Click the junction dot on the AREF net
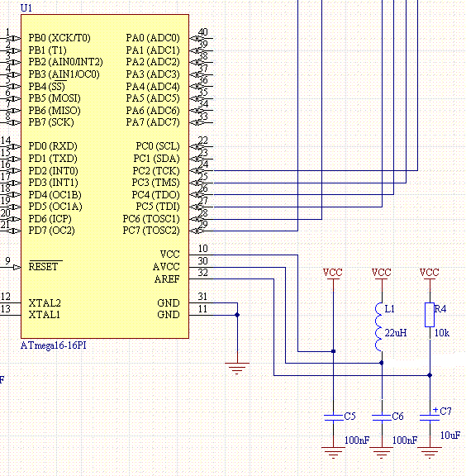This screenshot has height=476, width=466. coord(430,375)
